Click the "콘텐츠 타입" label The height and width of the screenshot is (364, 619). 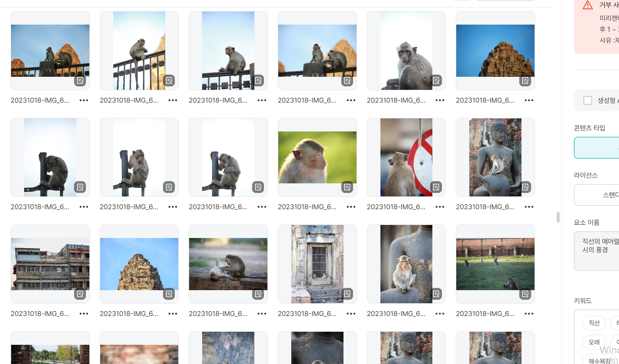(589, 128)
